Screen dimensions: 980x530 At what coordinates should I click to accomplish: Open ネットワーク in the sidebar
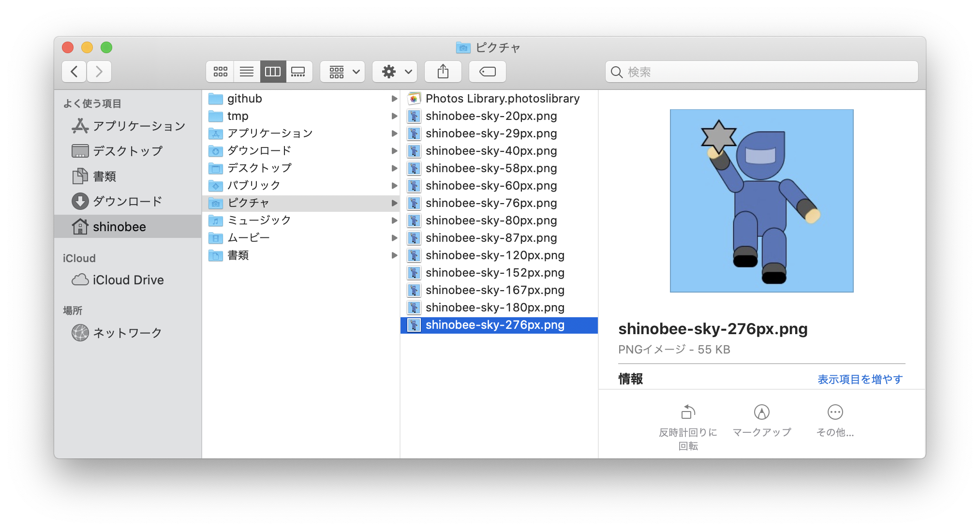[x=128, y=333]
